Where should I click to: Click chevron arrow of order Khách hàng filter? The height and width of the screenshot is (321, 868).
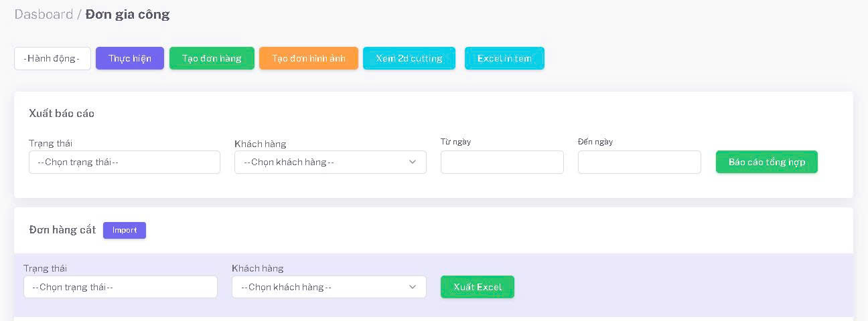413,287
